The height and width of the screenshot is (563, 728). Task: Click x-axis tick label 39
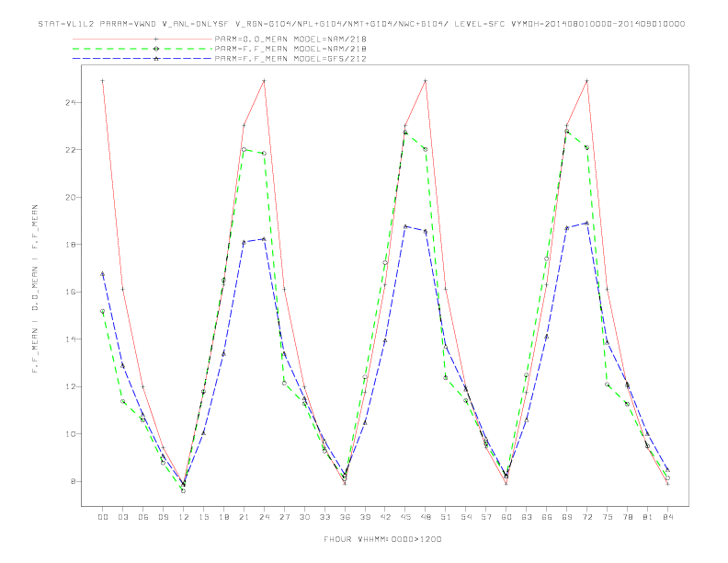(365, 517)
